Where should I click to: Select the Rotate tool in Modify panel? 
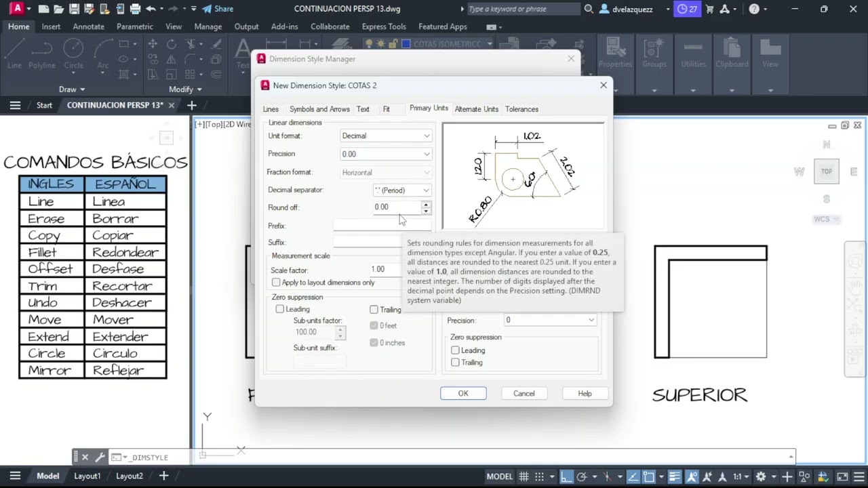(x=172, y=44)
